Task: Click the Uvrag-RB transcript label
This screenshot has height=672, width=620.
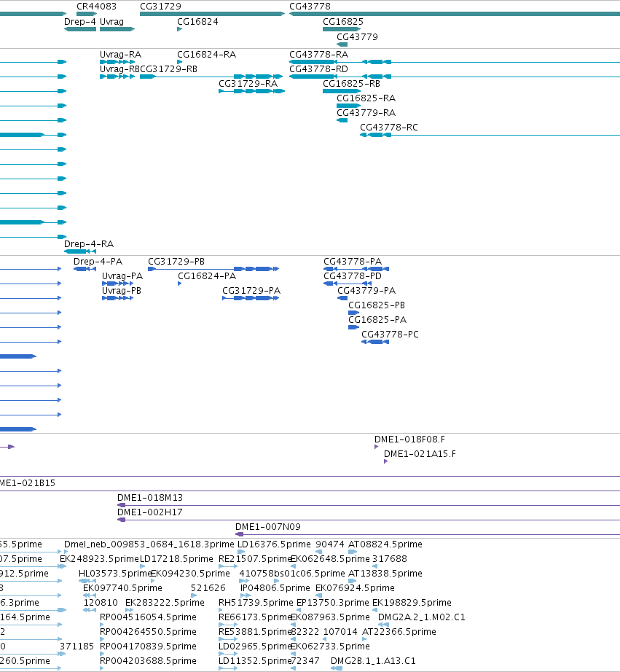Action: point(119,69)
